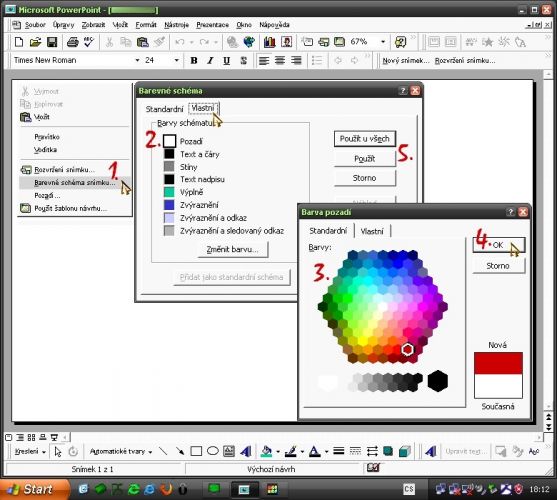Screen dimensions: 557x500
Task: Toggle Italic formatting
Action: pos(210,60)
